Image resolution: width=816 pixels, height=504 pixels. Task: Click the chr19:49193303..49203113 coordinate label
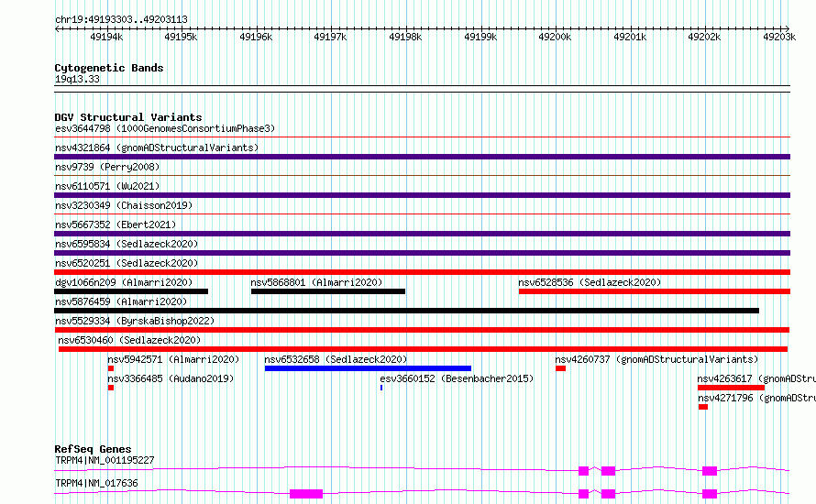click(x=121, y=19)
